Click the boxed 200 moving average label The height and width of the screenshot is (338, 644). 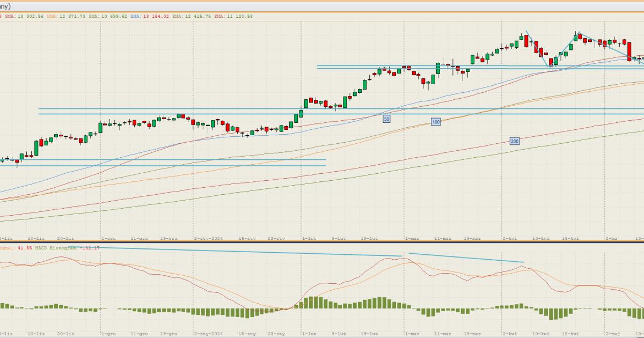point(514,141)
